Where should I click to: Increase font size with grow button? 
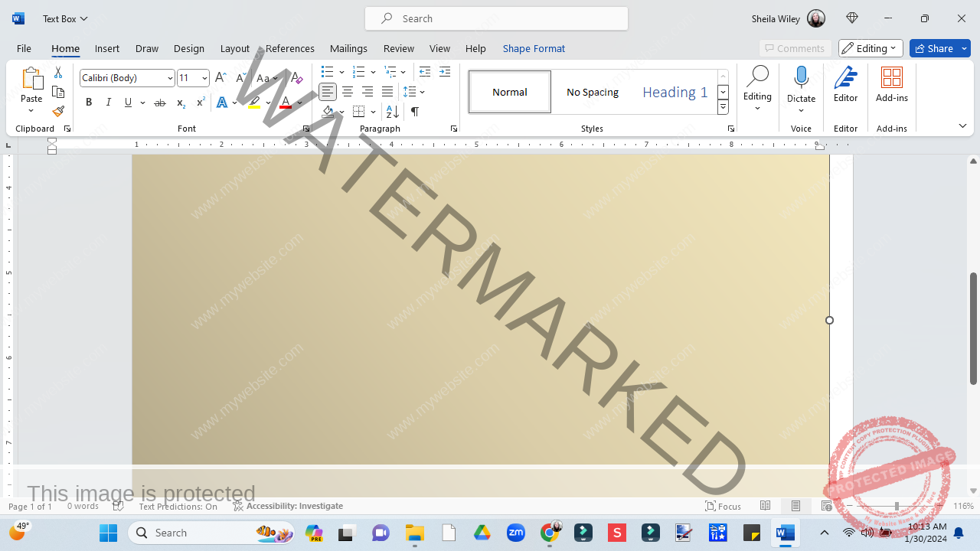click(220, 77)
